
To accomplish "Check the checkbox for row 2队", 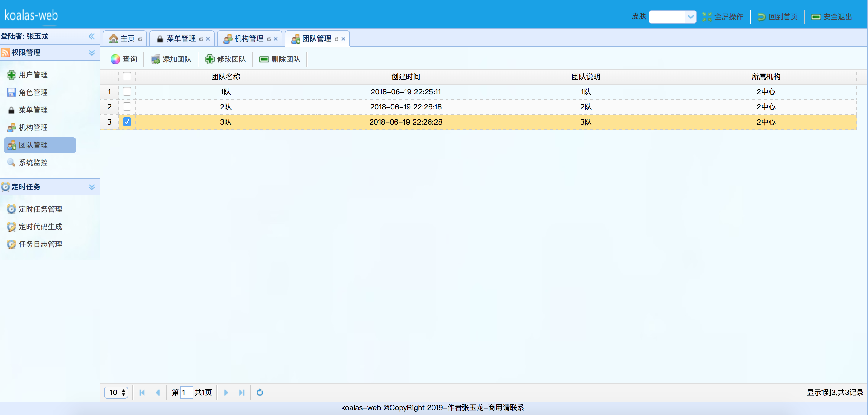I will click(x=127, y=107).
